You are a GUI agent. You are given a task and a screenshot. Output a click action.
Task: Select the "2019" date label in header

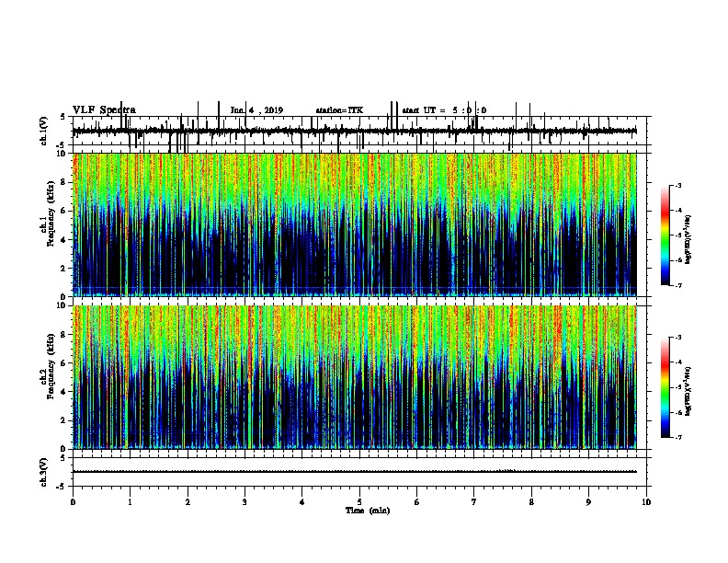click(274, 110)
